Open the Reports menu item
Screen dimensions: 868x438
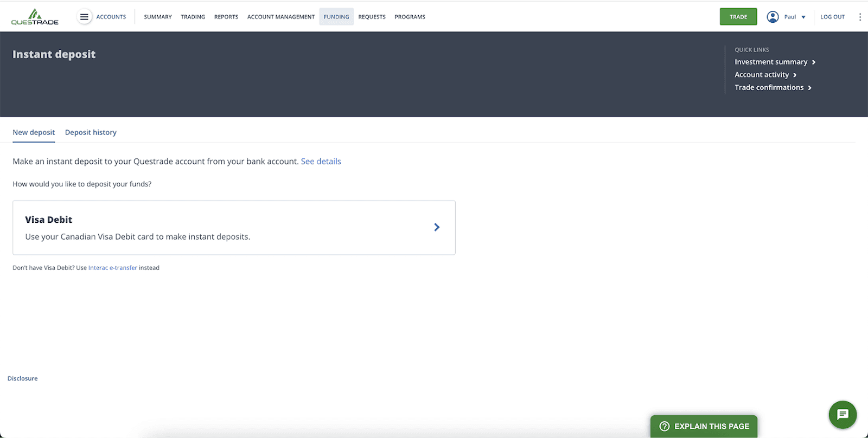(x=226, y=17)
